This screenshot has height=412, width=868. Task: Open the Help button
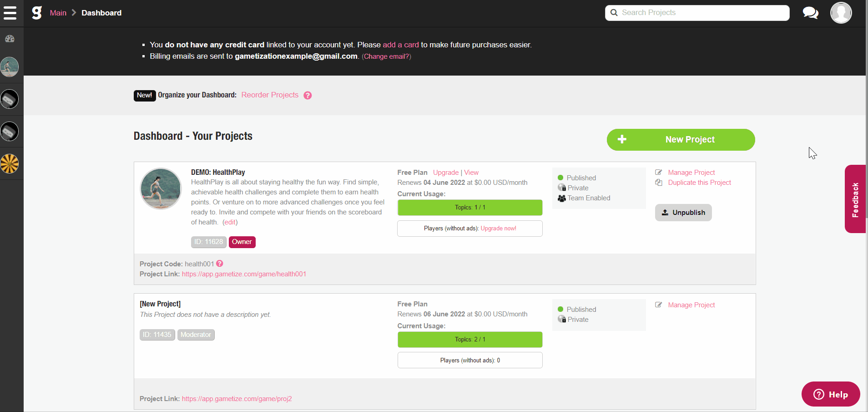click(831, 394)
